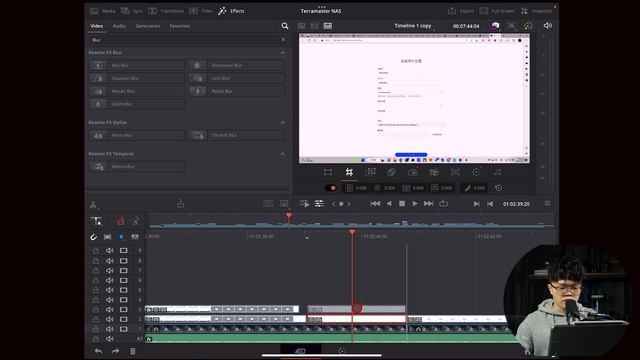Select the Radial Blur effect

tap(237, 91)
